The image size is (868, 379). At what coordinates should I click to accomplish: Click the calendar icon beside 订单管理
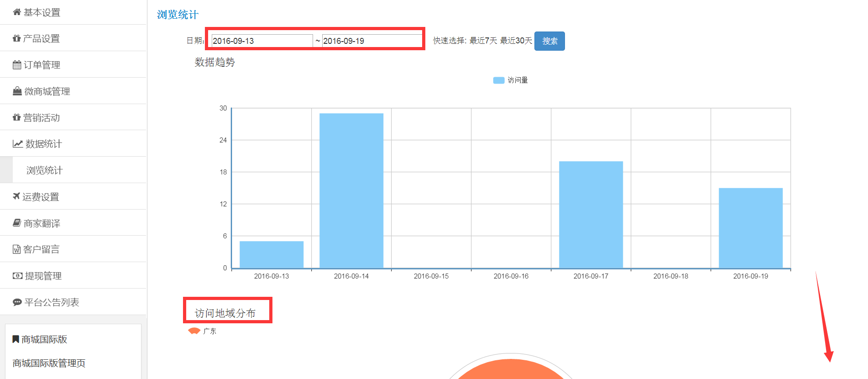tap(17, 65)
